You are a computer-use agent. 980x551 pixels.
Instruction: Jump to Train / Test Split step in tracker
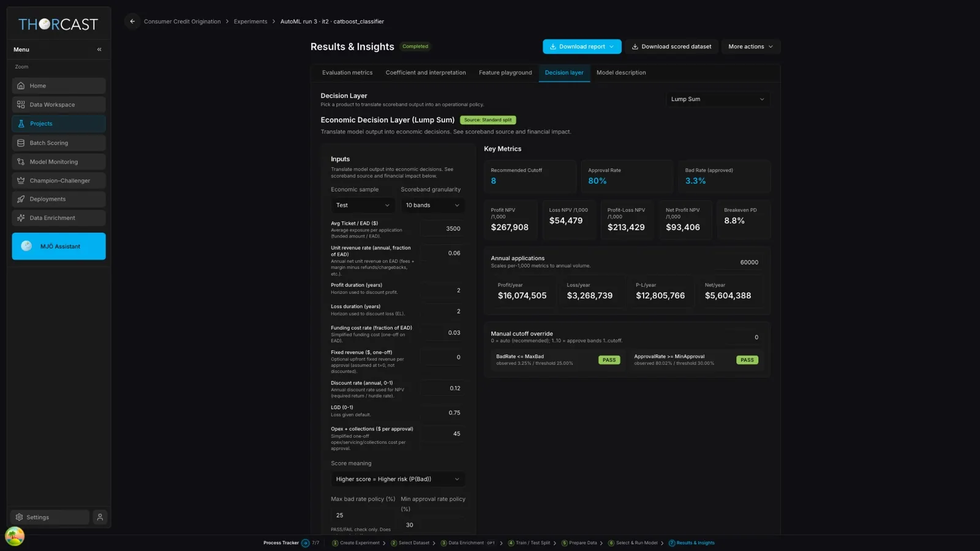[x=529, y=543]
